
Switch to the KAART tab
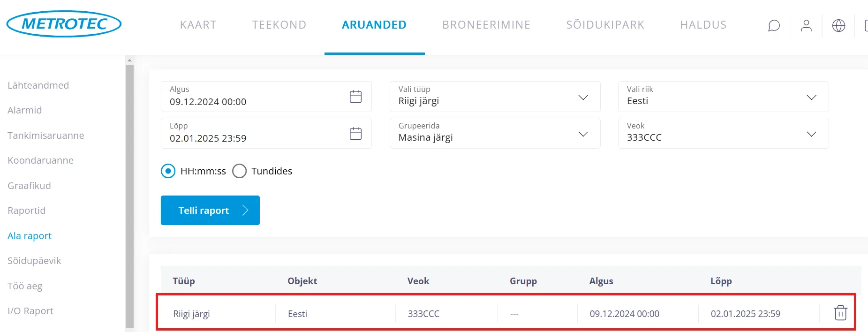pos(198,25)
